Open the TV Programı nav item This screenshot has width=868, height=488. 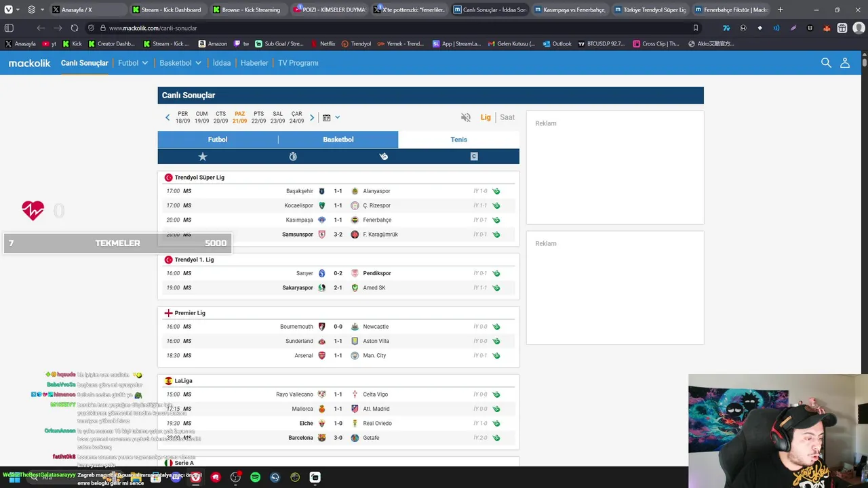pos(298,63)
